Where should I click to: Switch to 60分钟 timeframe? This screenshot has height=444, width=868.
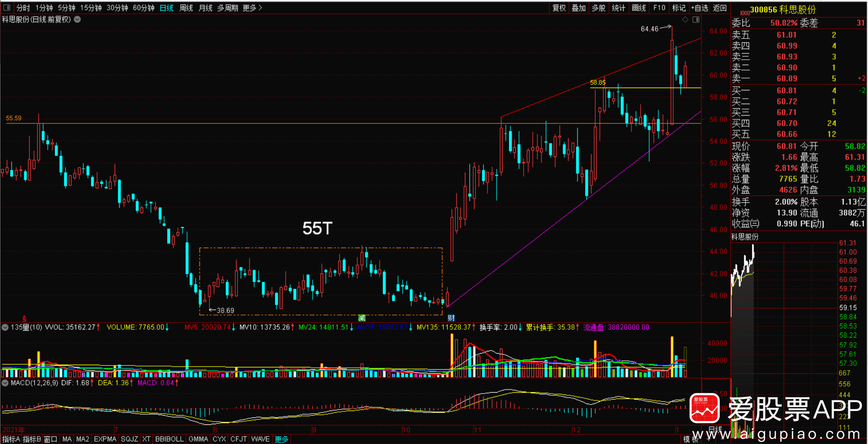tap(144, 8)
